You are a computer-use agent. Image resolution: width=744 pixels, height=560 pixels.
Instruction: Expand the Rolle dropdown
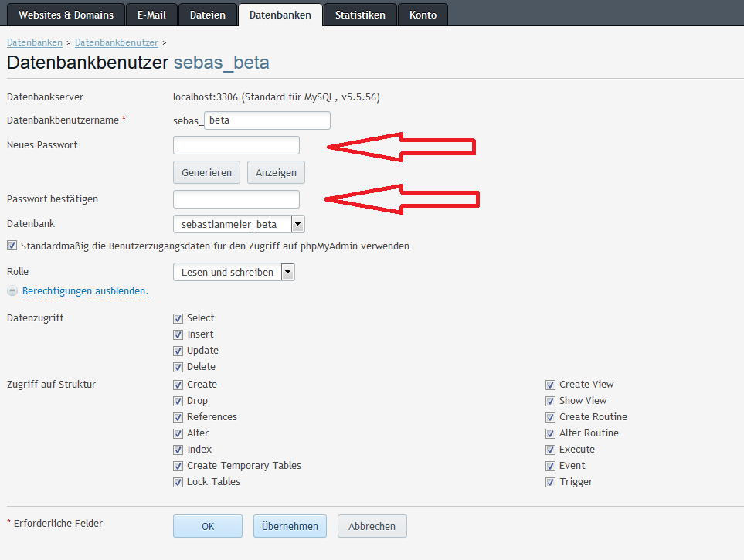[287, 272]
